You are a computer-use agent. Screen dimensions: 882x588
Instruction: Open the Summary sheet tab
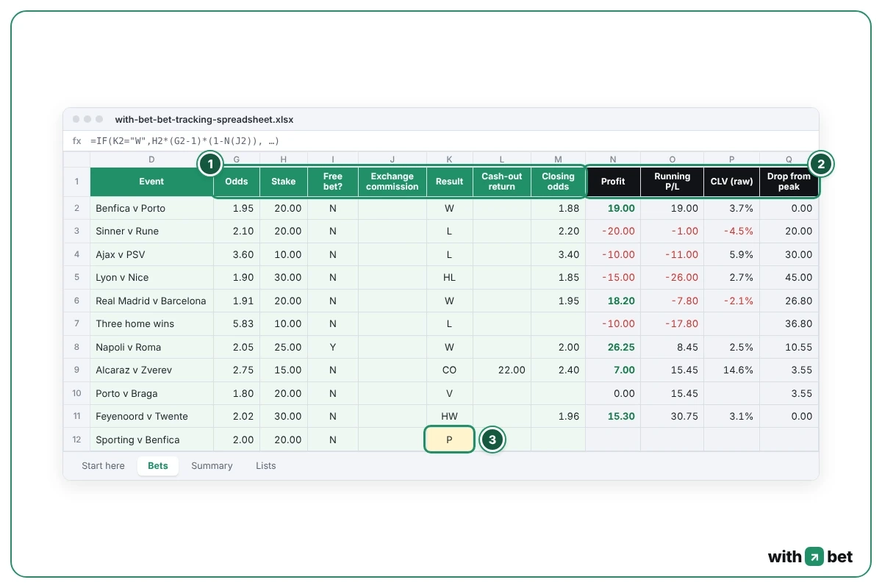[x=212, y=465]
